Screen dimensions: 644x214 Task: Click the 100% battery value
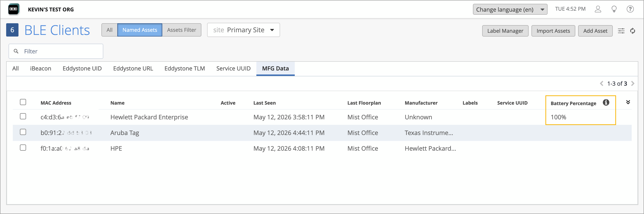(x=558, y=117)
